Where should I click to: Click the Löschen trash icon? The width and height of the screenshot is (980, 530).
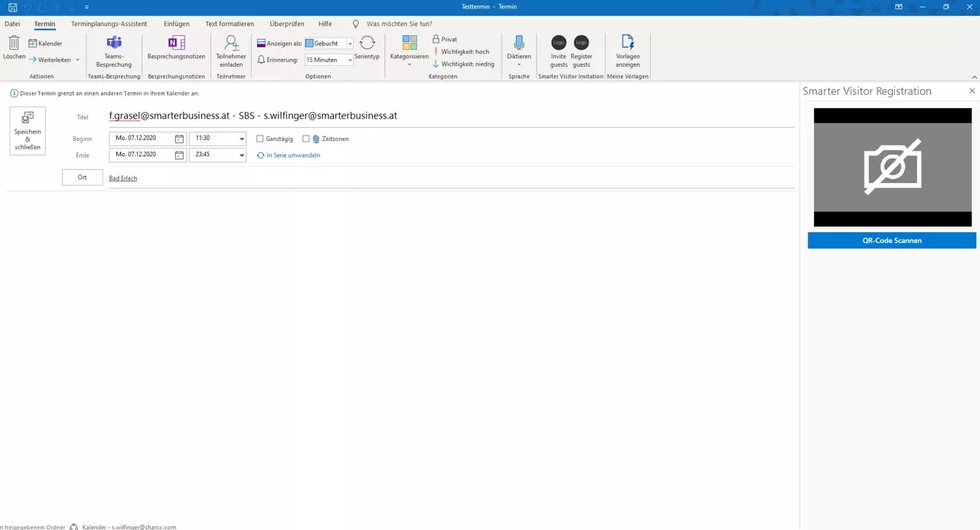14,43
